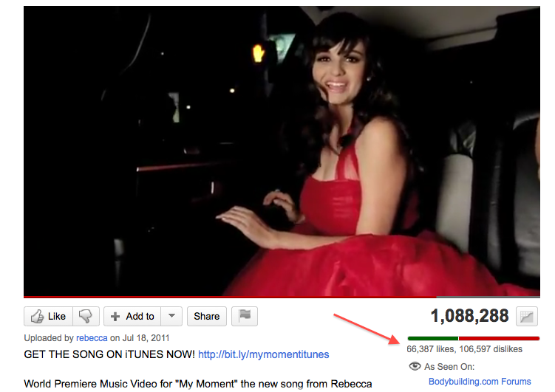This screenshot has height=392, width=555.
Task: Click the thumbs-down dislike icon
Action: tap(86, 316)
